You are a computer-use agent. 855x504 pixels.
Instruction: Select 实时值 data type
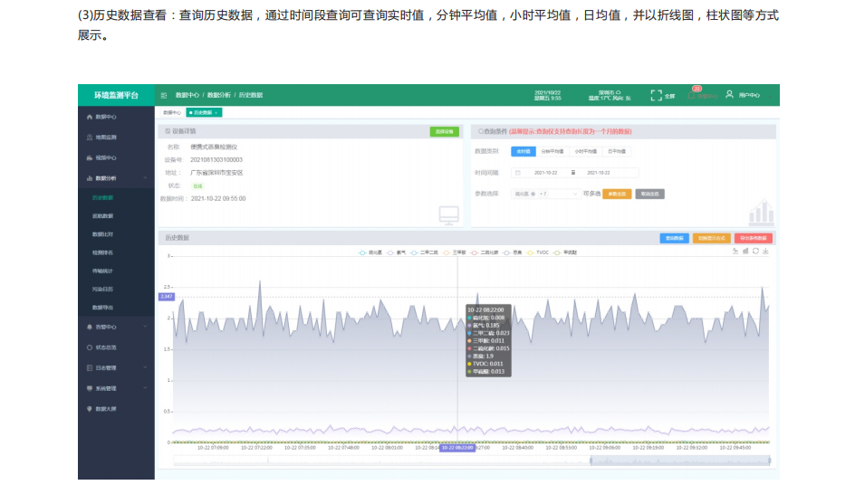(x=523, y=151)
